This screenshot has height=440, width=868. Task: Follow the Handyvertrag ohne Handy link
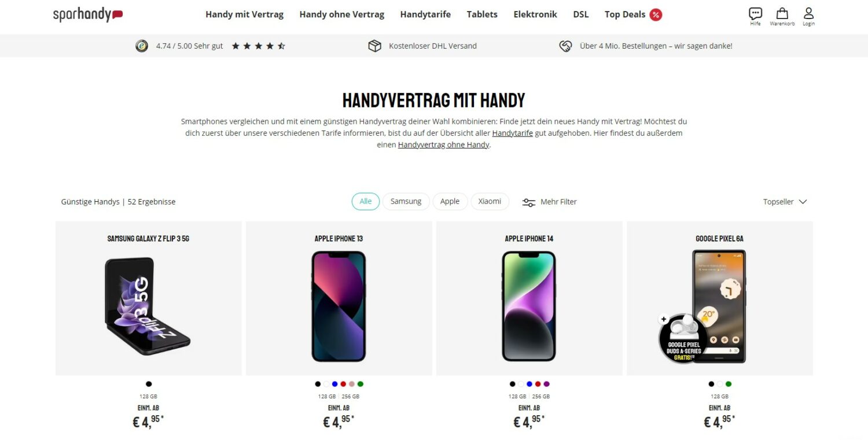click(x=444, y=145)
